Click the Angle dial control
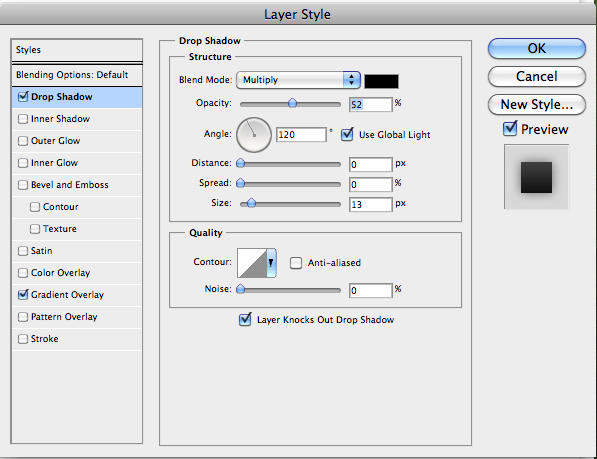The image size is (597, 459). tap(254, 135)
